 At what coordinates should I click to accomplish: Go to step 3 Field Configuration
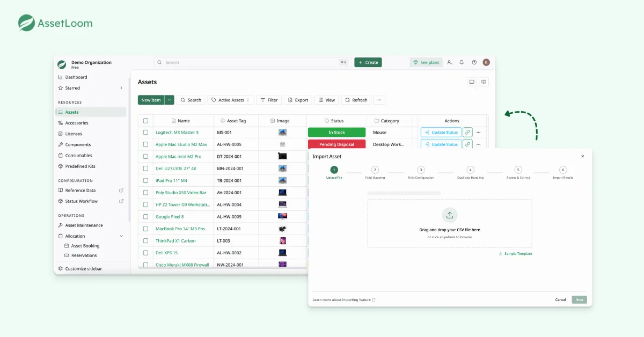(421, 172)
